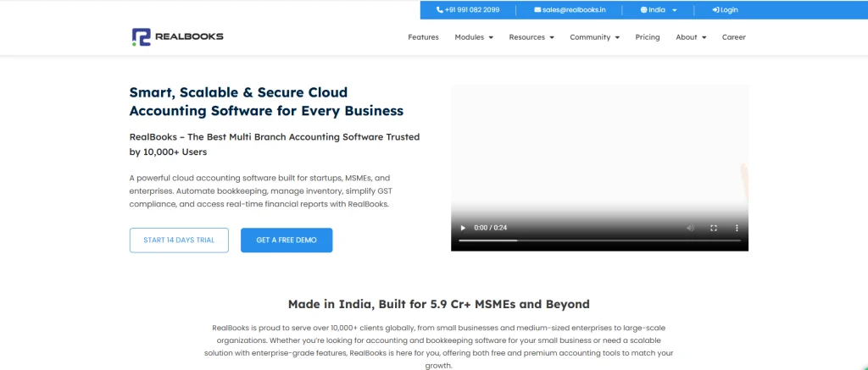Click the Login link
Image resolution: width=868 pixels, height=370 pixels.
[726, 10]
